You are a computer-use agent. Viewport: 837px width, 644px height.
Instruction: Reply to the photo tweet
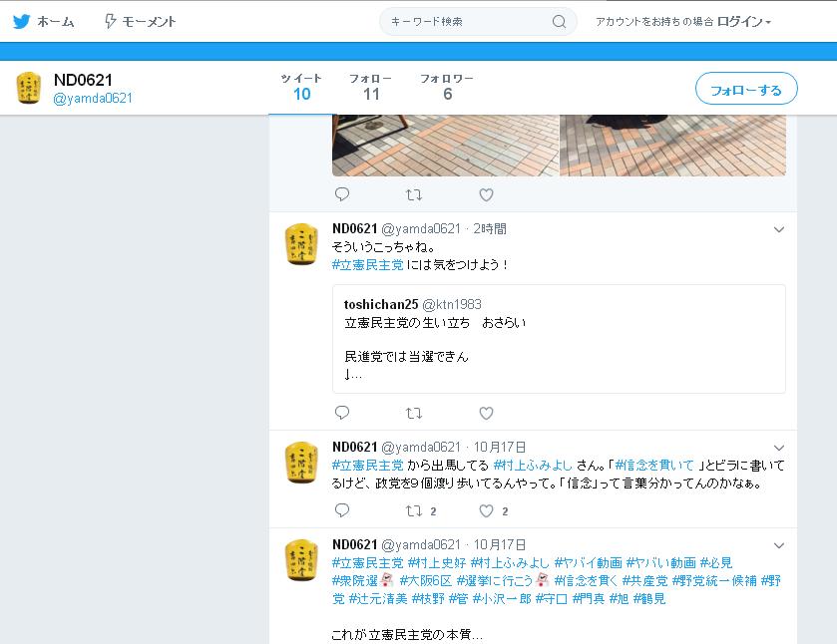coord(342,194)
